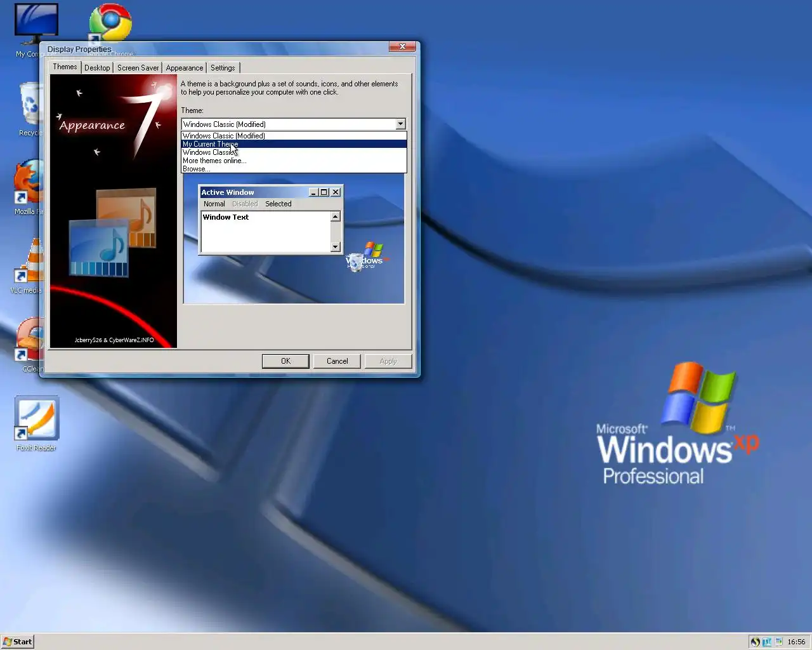This screenshot has width=812, height=650.
Task: Click the taskbar clock showing 16:56
Action: pos(796,642)
